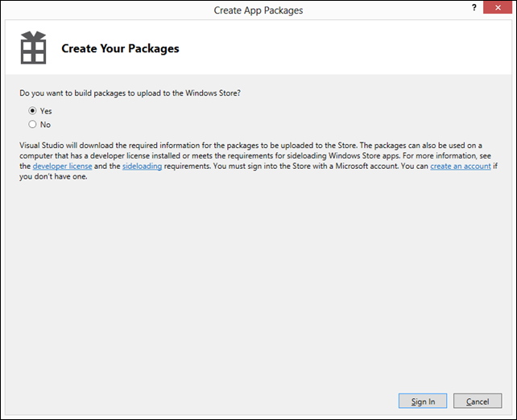517x420 pixels.
Task: Click the gift package icon
Action: [33, 47]
